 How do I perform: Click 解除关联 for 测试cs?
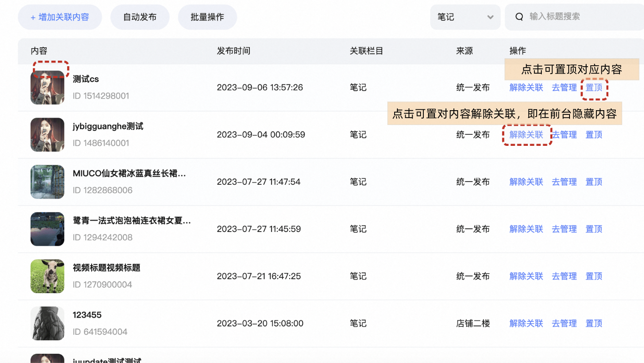click(526, 88)
